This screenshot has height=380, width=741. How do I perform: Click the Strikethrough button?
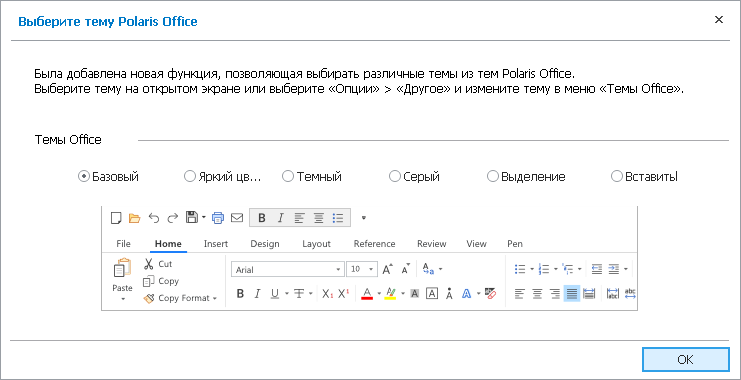tap(299, 294)
